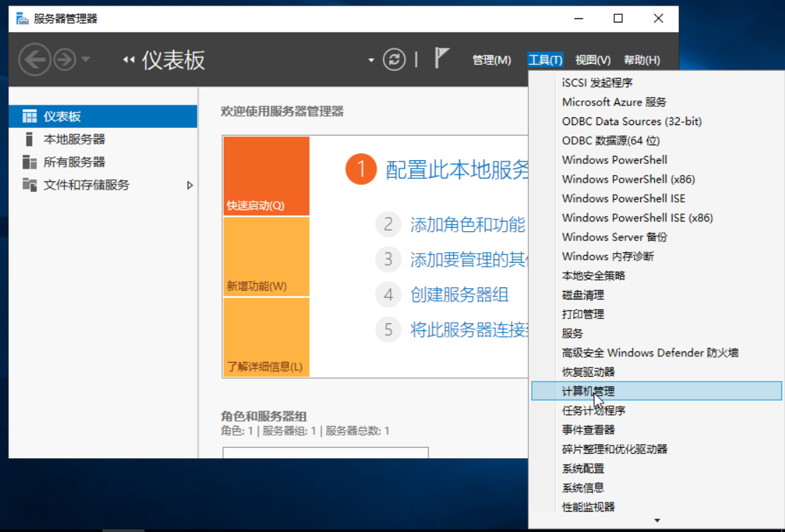Maximize the 服务器管理器 window

click(x=618, y=18)
